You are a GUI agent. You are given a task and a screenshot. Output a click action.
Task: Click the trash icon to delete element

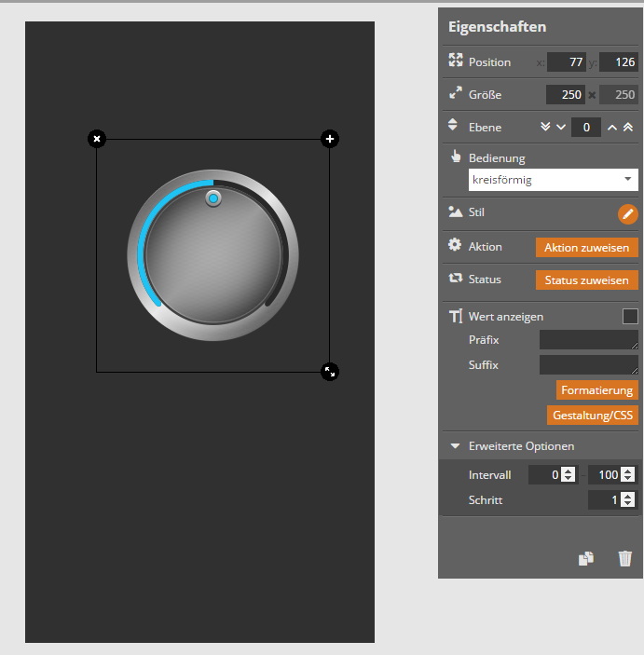(625, 558)
